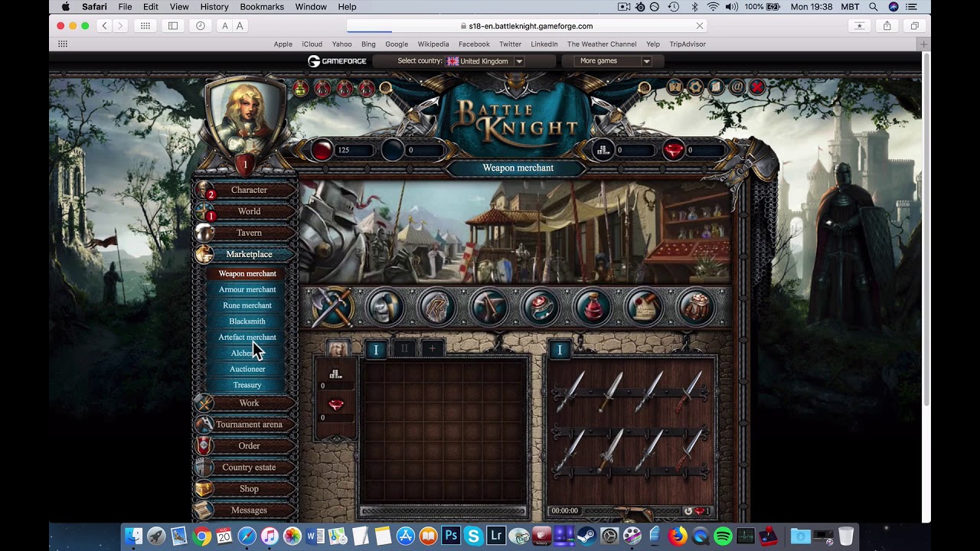Collapse the Marketplace menu section
Image resolution: width=980 pixels, height=551 pixels.
[249, 254]
